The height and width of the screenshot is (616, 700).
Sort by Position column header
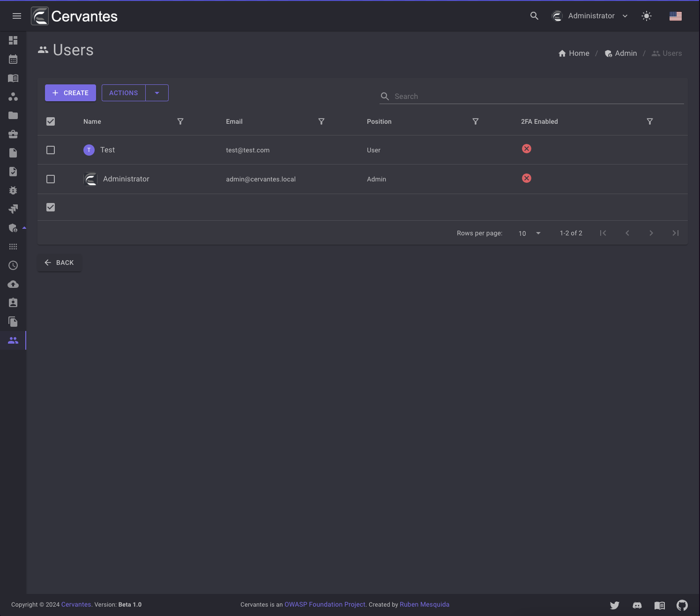pos(379,121)
